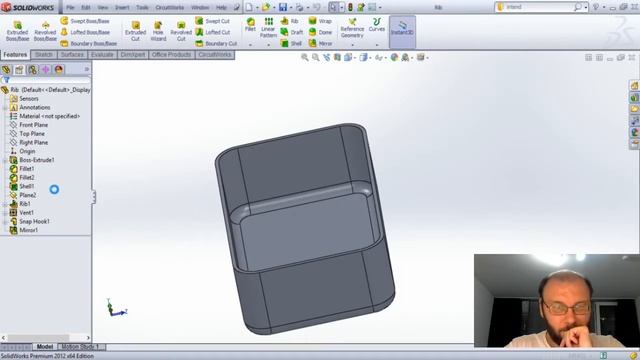Click the Rebuild traffic light icon
Image resolution: width=640 pixels, height=360 pixels.
click(x=350, y=7)
